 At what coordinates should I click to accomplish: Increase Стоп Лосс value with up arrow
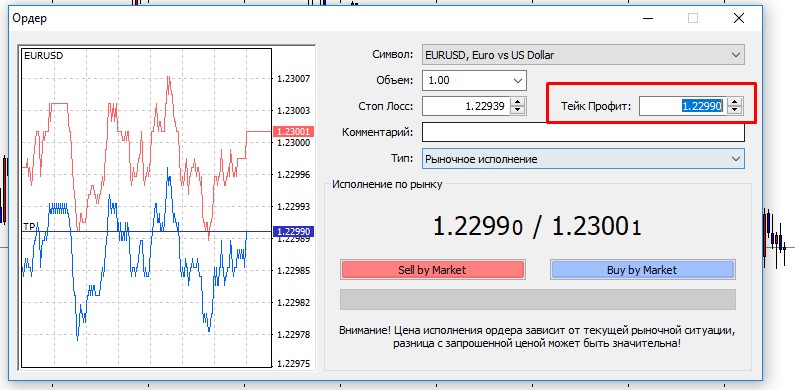click(518, 101)
